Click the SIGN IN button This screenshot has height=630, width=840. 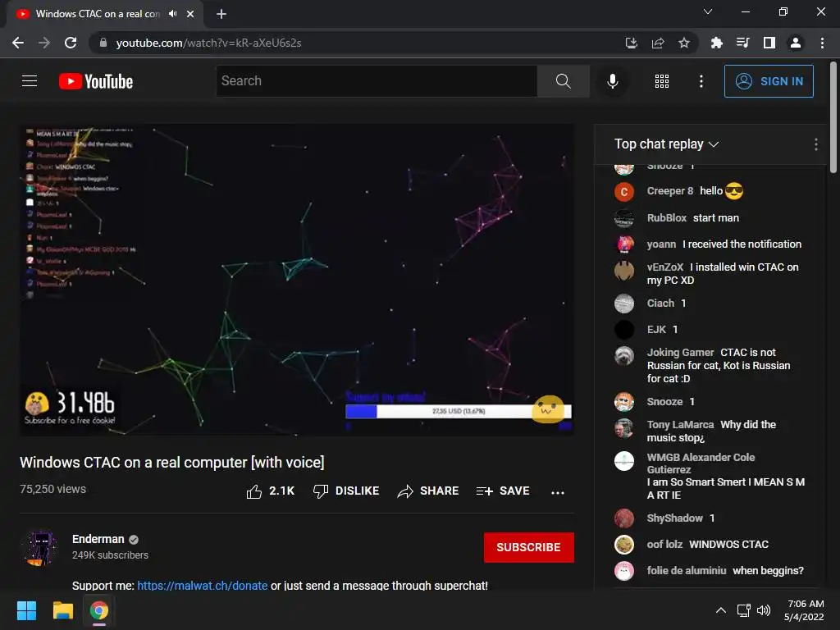(769, 81)
